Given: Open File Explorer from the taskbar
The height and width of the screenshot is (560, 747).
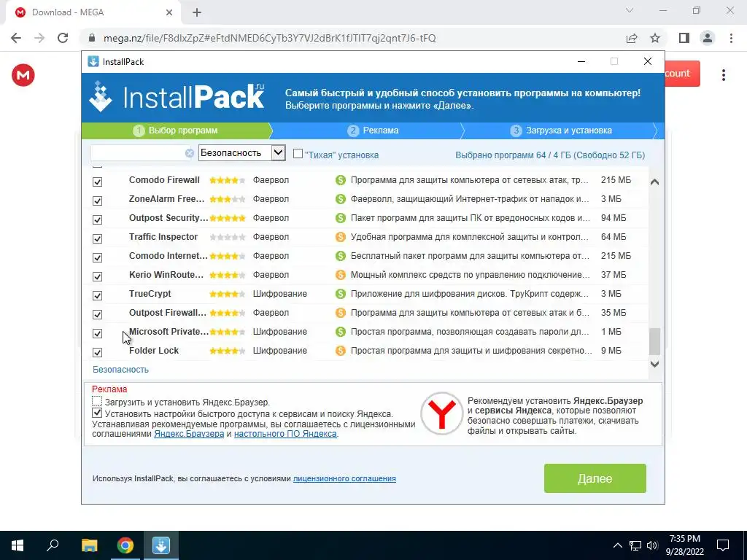Looking at the screenshot, I should click(89, 545).
